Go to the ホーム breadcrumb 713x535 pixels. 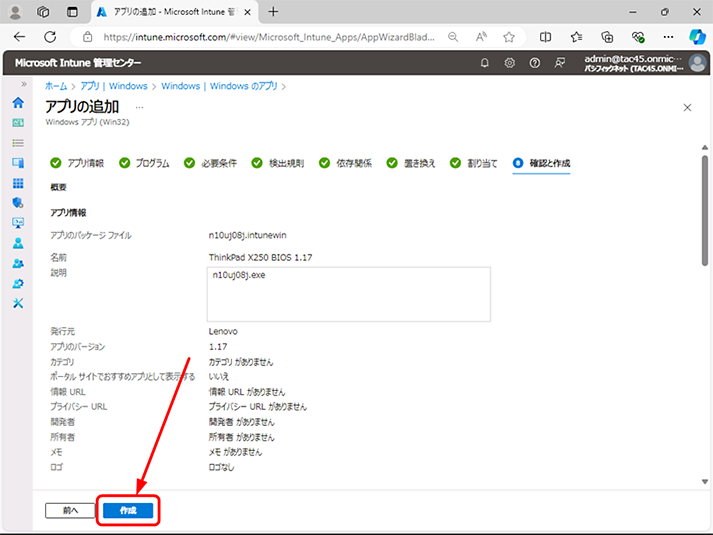pyautogui.click(x=56, y=86)
